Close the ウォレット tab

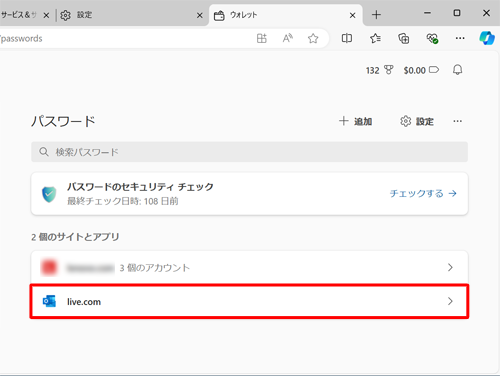[x=352, y=15]
